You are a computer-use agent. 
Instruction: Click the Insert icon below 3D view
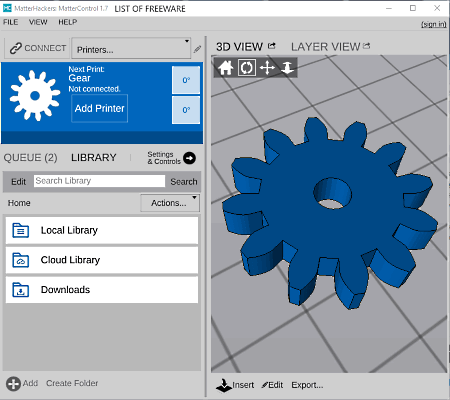pos(224,385)
